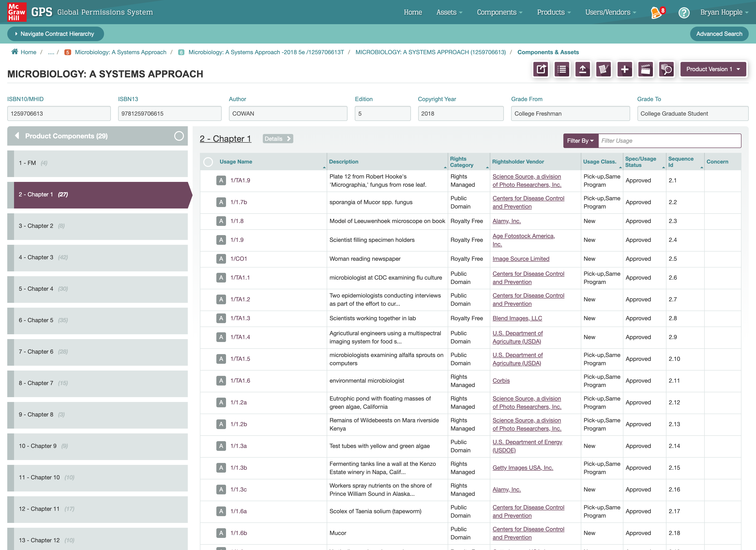Toggle select-all circle in Usage Name header

click(208, 162)
